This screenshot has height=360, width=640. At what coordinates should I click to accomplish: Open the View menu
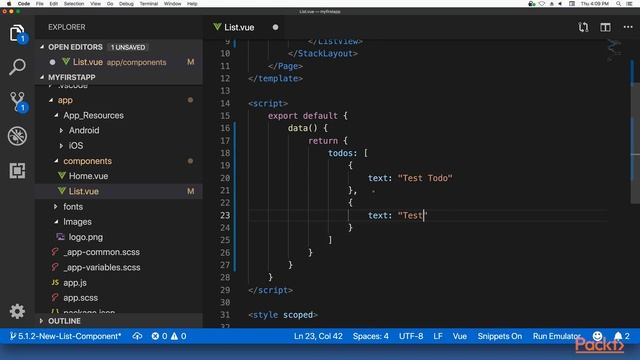[96, 4]
